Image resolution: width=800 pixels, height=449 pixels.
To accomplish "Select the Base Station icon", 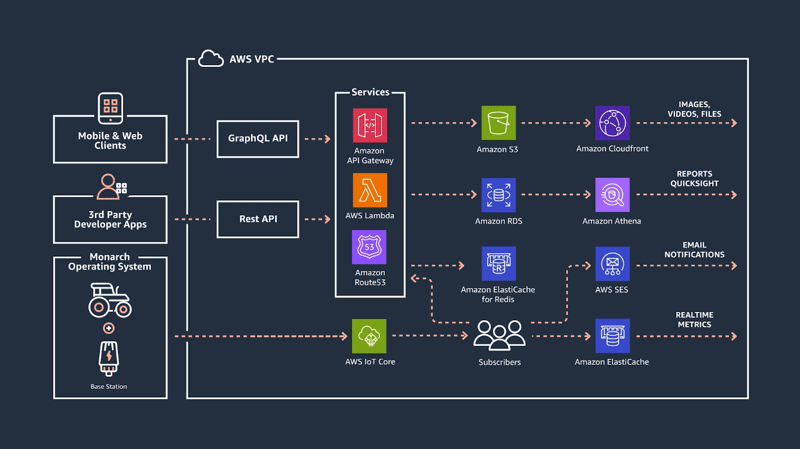I will (110, 357).
